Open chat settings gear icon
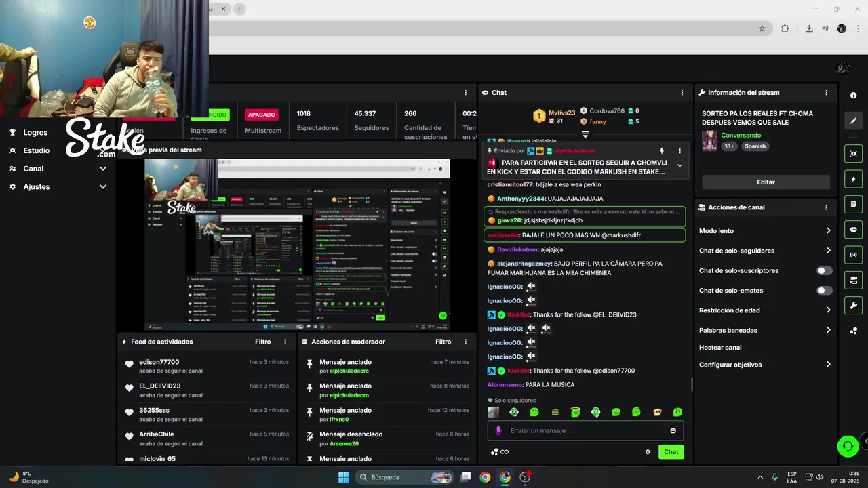Viewport: 868px width, 488px height. (648, 452)
